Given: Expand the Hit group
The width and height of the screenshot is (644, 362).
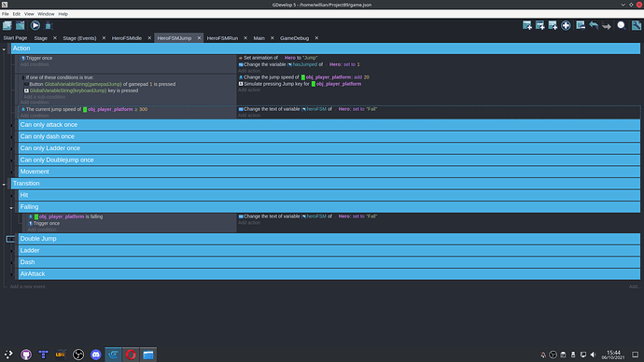Looking at the screenshot, I should click(x=11, y=196).
